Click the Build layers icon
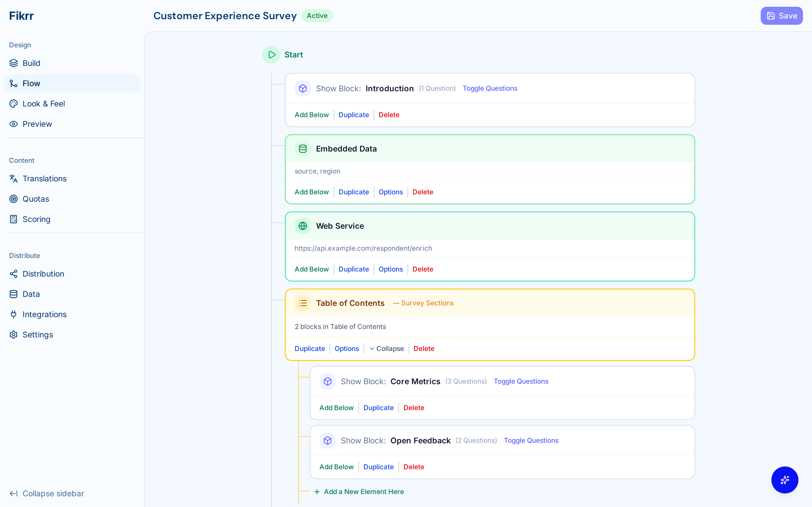The height and width of the screenshot is (507, 812). pos(14,63)
